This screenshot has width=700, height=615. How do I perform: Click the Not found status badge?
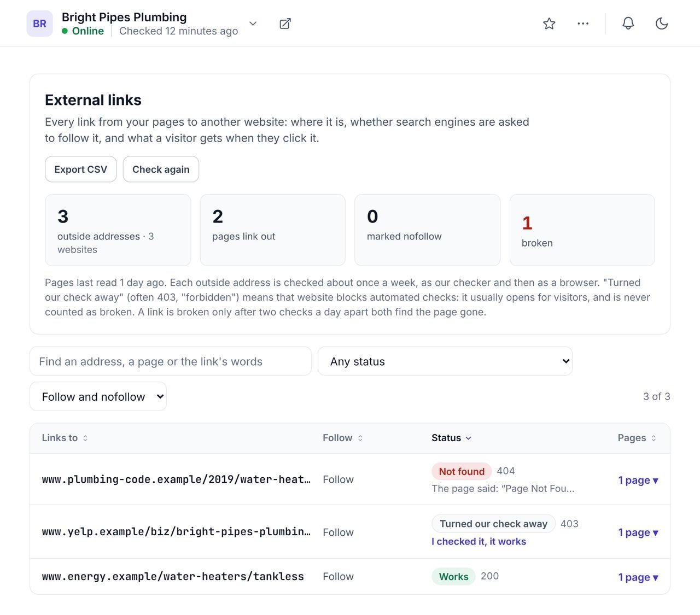tap(462, 471)
